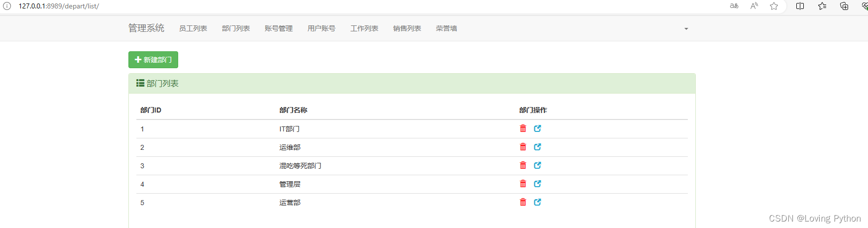Delete the 管理层 department row

click(x=523, y=184)
